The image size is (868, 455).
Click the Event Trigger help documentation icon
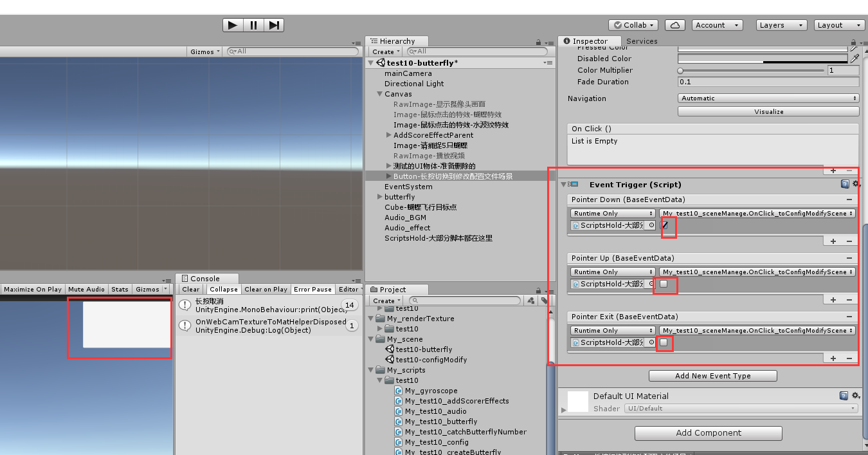pos(844,184)
